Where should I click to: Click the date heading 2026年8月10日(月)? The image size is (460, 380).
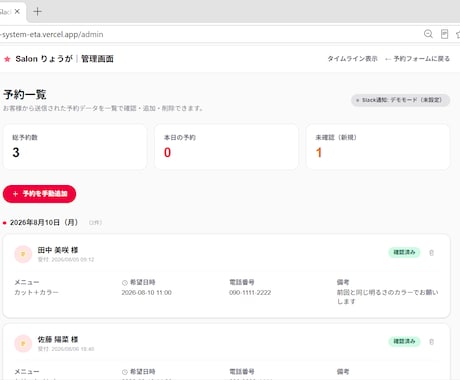(44, 222)
